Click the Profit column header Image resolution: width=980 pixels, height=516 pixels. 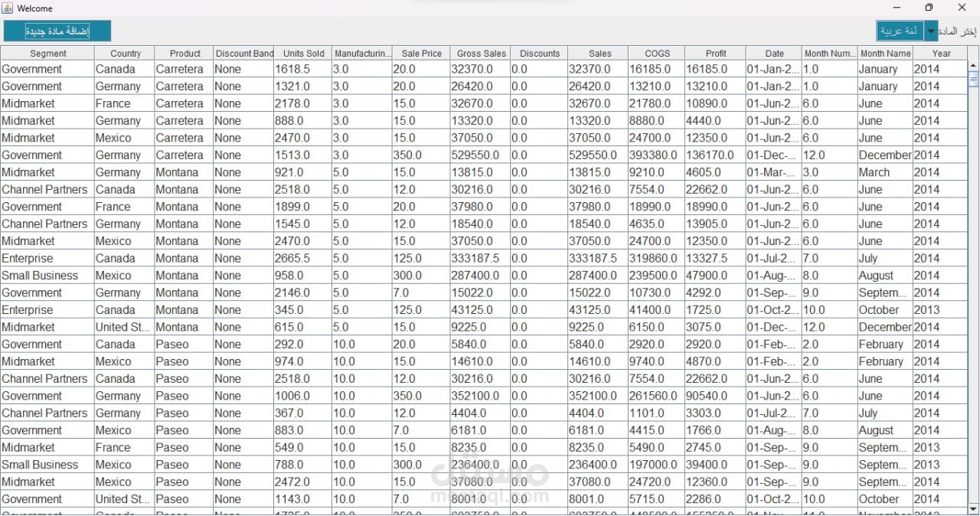[715, 54]
